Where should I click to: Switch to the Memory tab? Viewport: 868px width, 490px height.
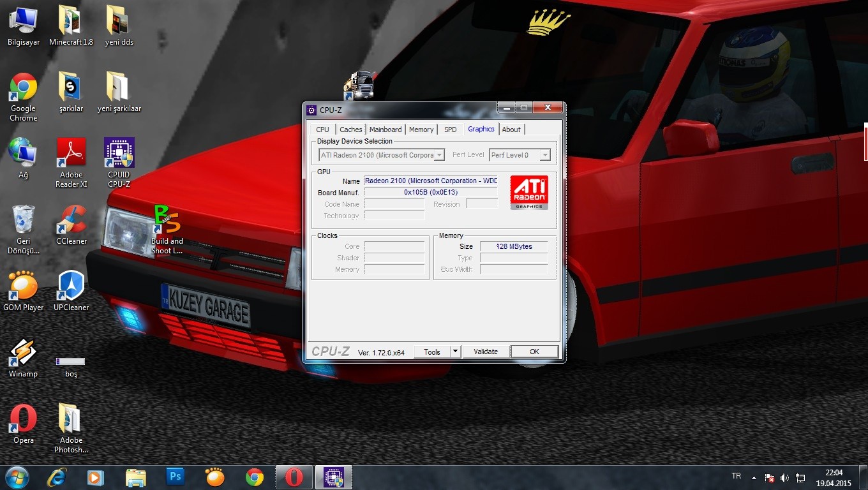coord(421,130)
